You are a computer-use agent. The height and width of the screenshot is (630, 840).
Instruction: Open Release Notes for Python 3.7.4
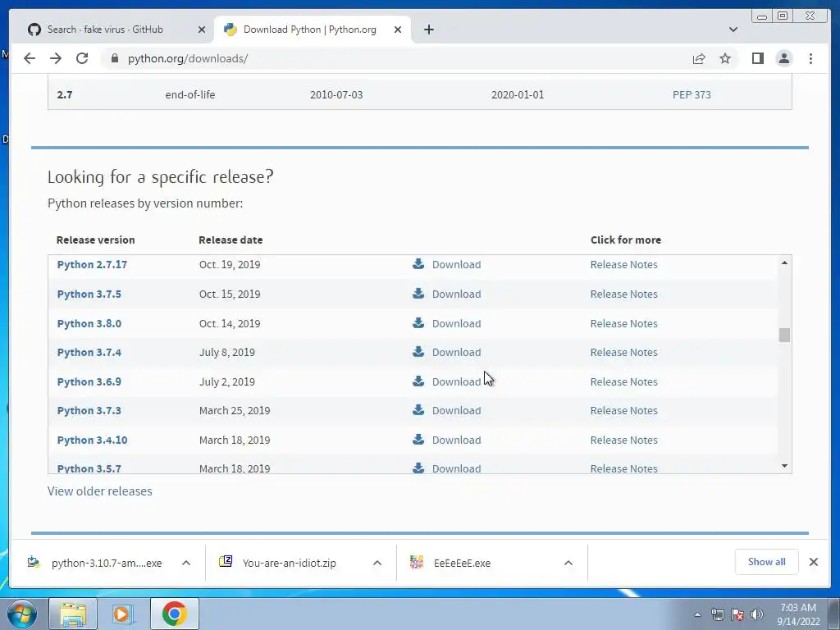point(623,352)
